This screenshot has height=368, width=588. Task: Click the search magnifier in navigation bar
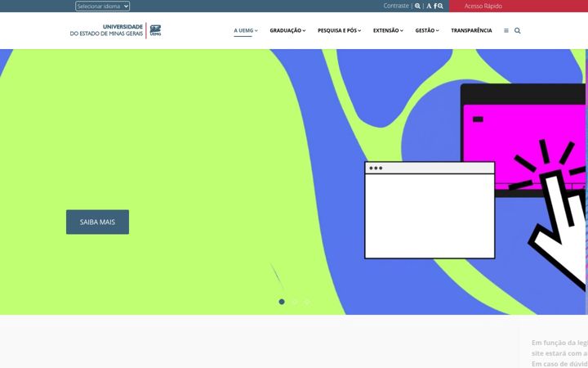click(518, 31)
